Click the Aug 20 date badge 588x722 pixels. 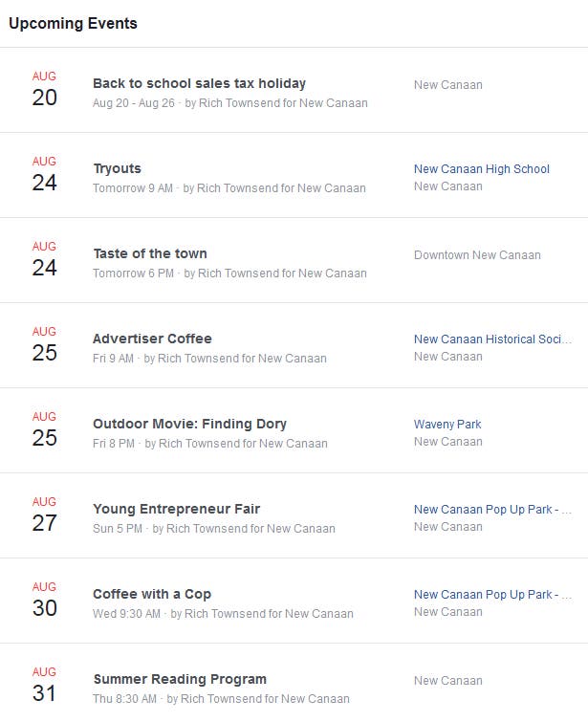coord(45,89)
